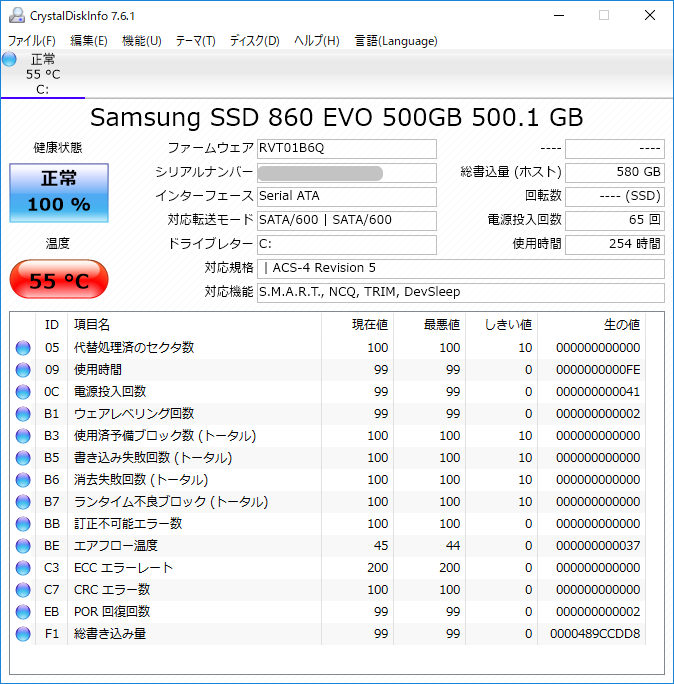Click the power-on count value 65 回
The width and height of the screenshot is (674, 684).
pos(615,221)
